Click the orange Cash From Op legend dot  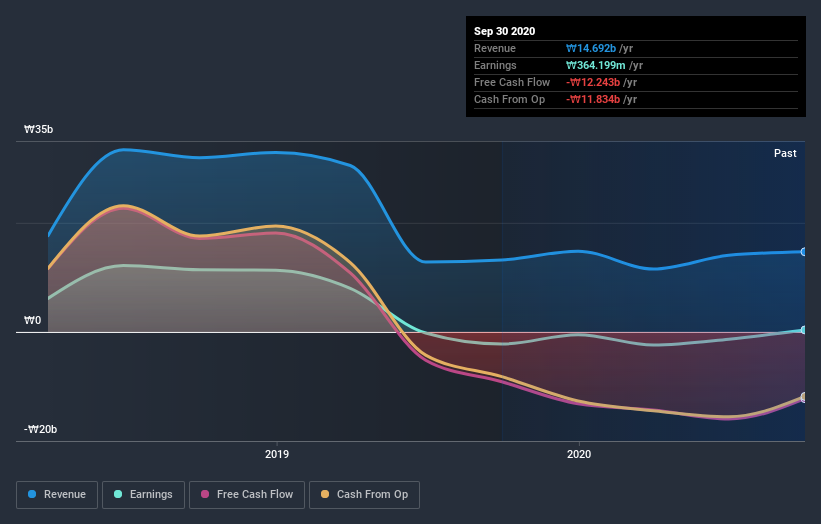[x=325, y=494]
